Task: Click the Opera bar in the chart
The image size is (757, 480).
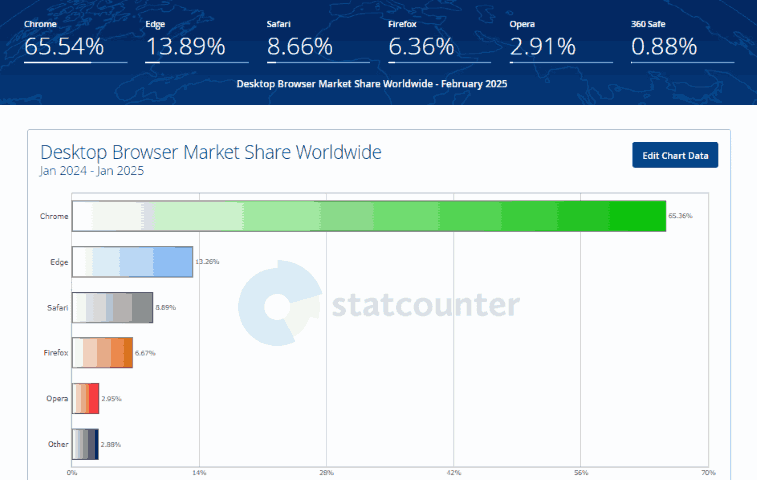Action: click(x=85, y=398)
